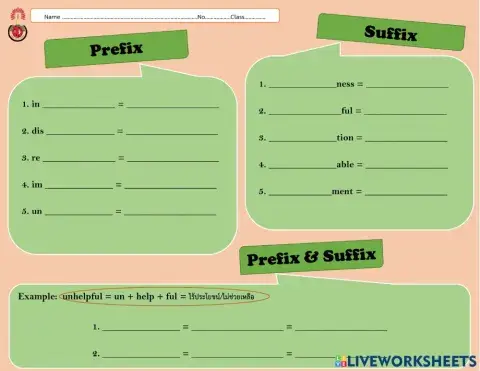Click the word blank after prefix 'im'
480x371 pixels.
point(79,185)
